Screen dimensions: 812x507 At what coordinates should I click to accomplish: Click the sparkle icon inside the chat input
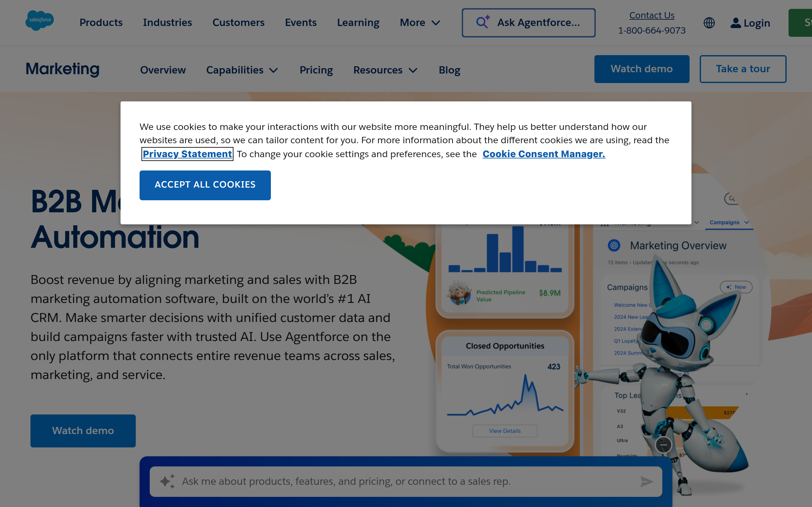tap(167, 481)
